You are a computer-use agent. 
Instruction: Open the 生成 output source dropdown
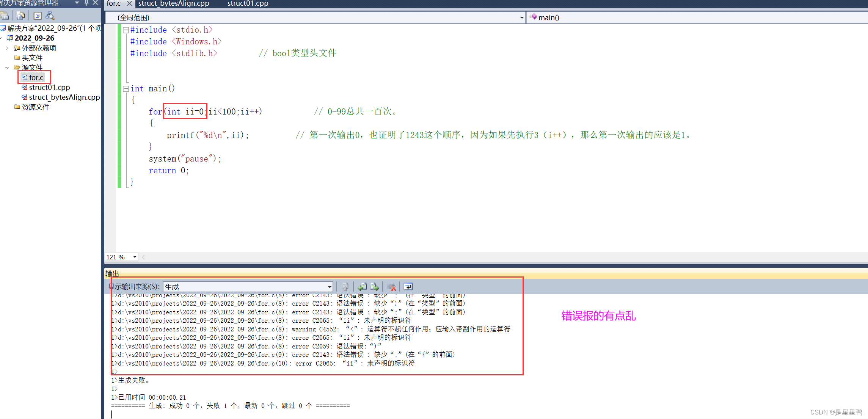329,287
